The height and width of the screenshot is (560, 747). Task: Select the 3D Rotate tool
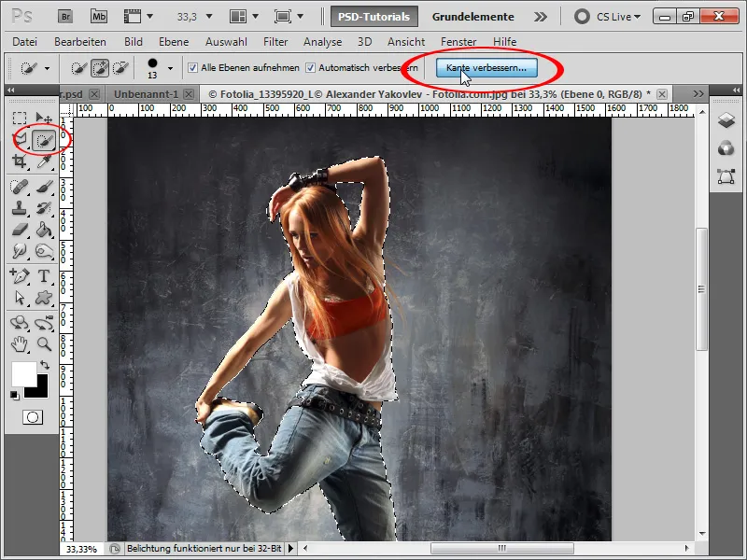[19, 323]
